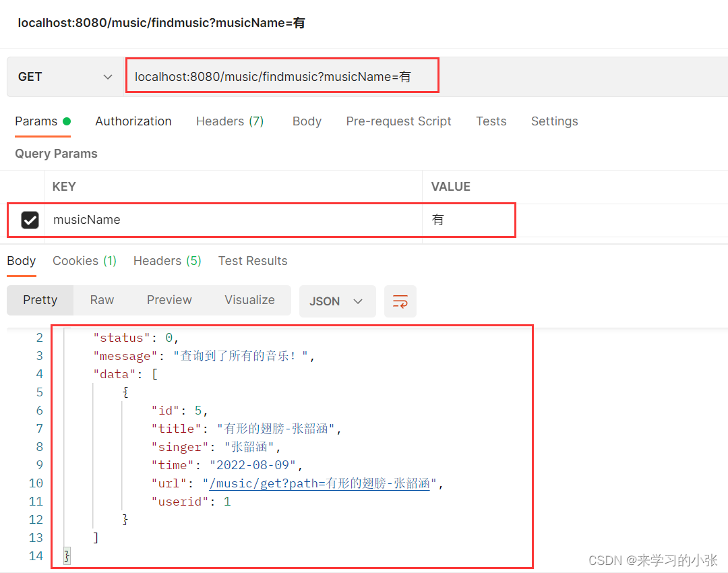Follow the /music/get?path link in response
Image resolution: width=728 pixels, height=573 pixels.
tap(320, 484)
